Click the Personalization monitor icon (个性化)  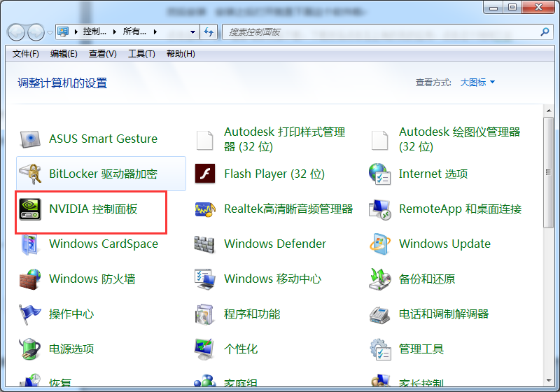[x=205, y=349]
